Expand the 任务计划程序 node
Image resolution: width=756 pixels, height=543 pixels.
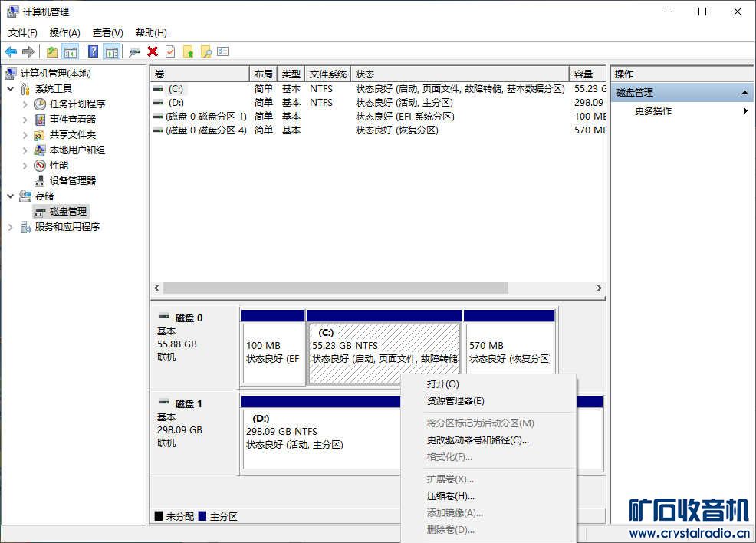(25, 104)
